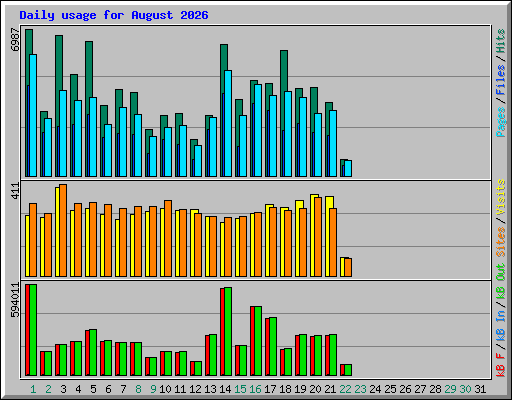
Task: Select day label 18 on the axis
Action: pos(285,389)
